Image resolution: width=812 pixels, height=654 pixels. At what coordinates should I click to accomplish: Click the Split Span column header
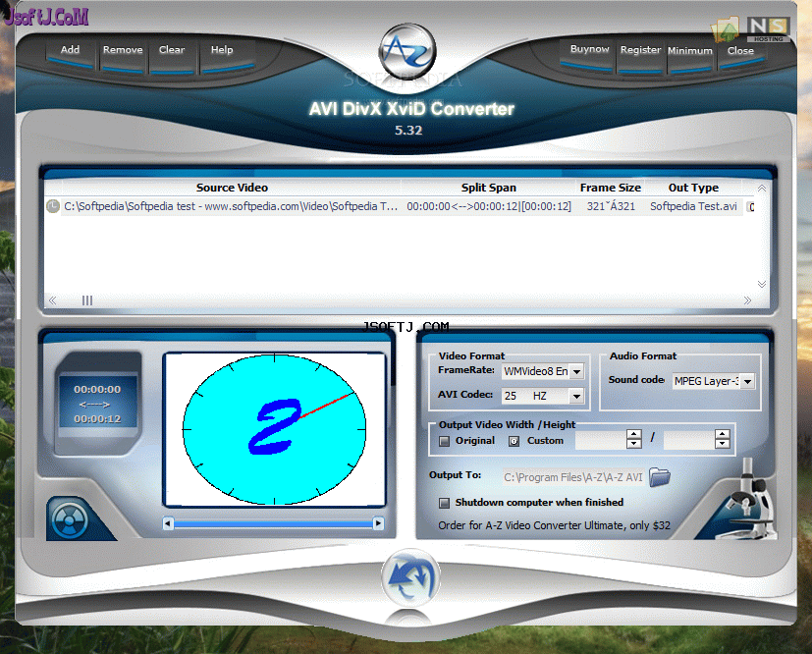click(x=488, y=188)
